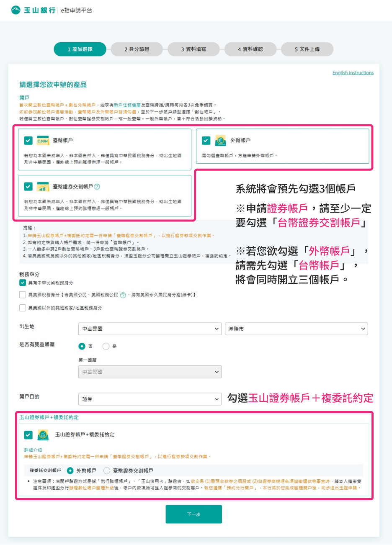Screen dimensions: 392x545
Task: Open help icon beside 美國稅務公民
Action: click(123, 295)
